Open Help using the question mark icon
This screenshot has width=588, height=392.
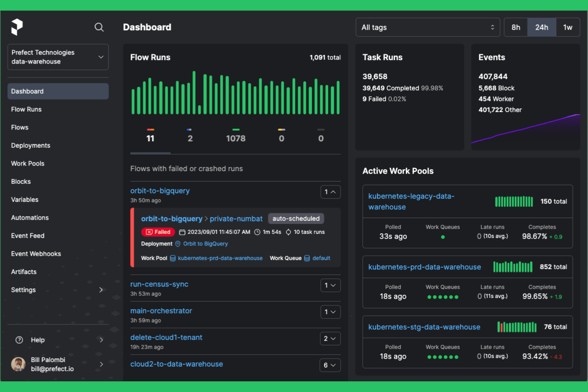tap(19, 340)
